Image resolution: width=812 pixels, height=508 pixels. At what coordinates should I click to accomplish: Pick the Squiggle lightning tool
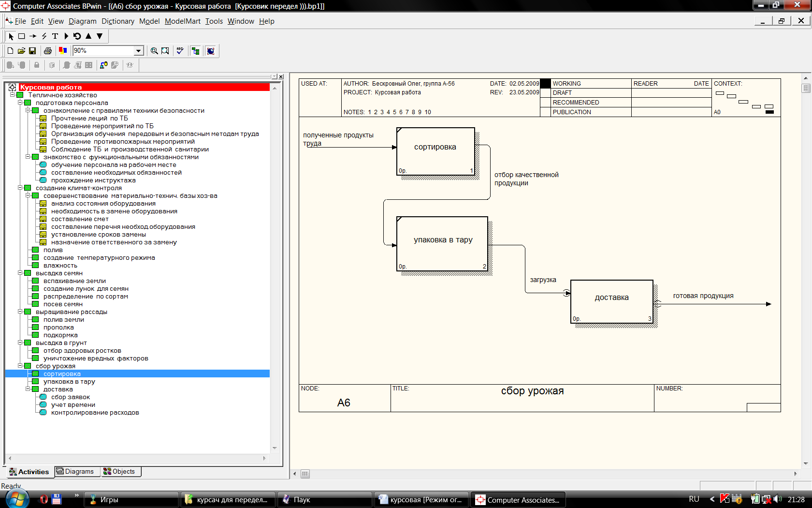(x=44, y=36)
